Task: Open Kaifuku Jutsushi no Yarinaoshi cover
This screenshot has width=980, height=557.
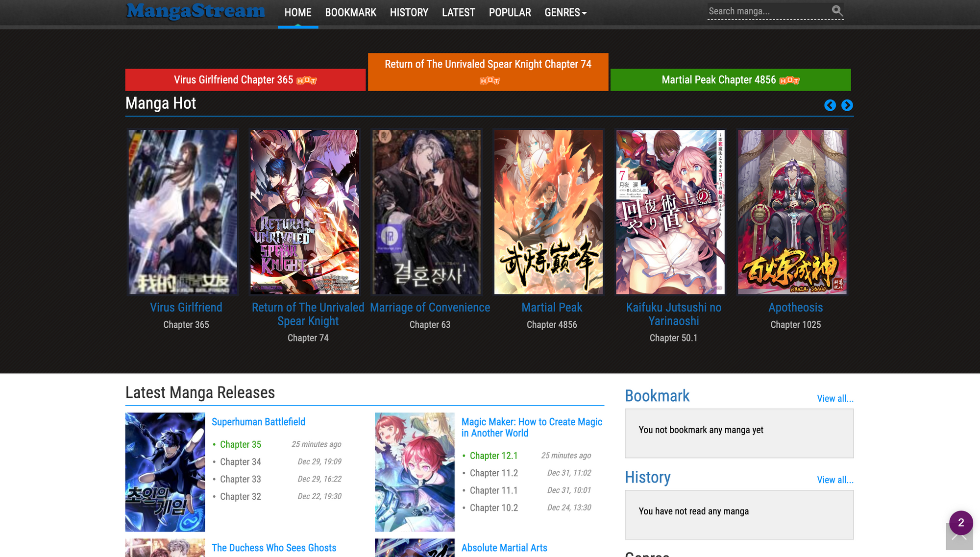Action: 670,212
